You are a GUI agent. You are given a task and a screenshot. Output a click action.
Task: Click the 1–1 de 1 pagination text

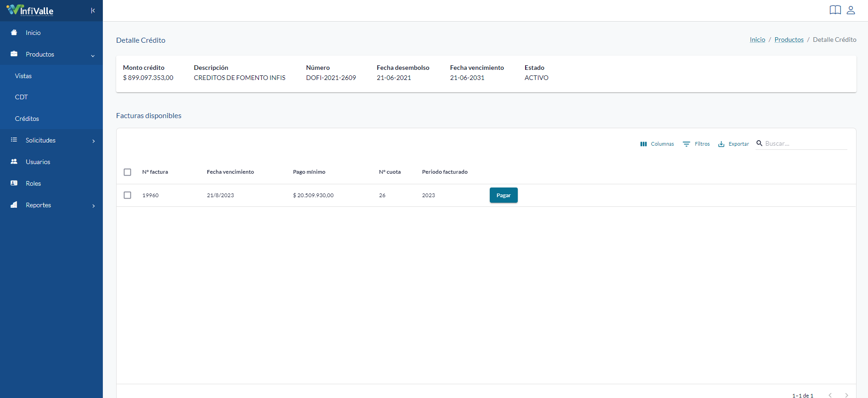click(x=802, y=395)
